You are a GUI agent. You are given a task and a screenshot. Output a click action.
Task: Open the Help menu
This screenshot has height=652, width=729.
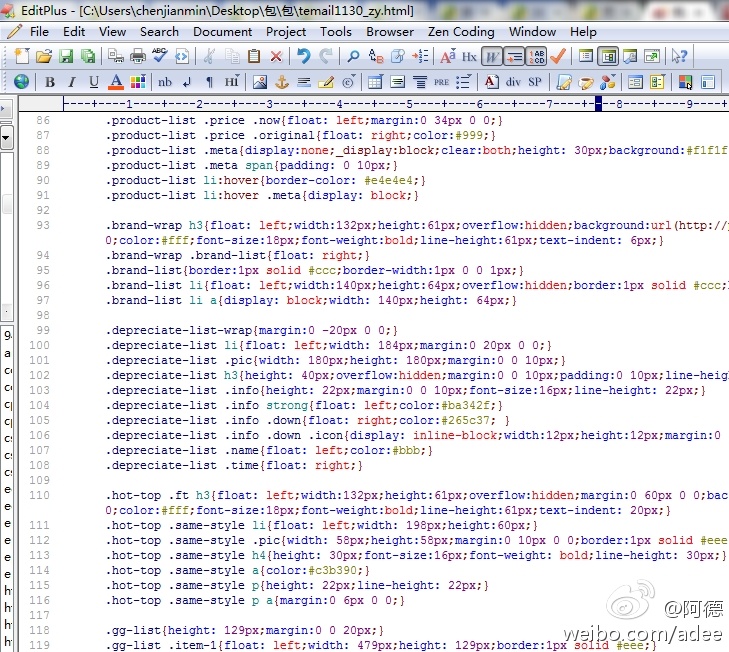(583, 32)
